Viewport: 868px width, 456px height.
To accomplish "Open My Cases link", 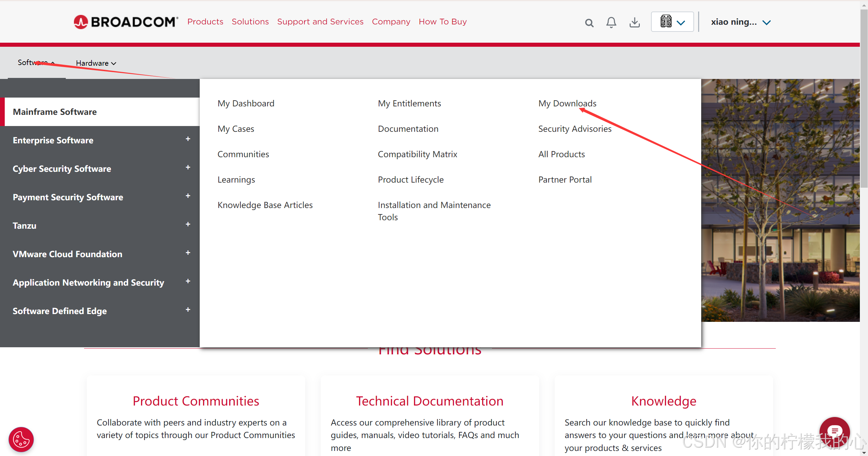I will pos(236,129).
